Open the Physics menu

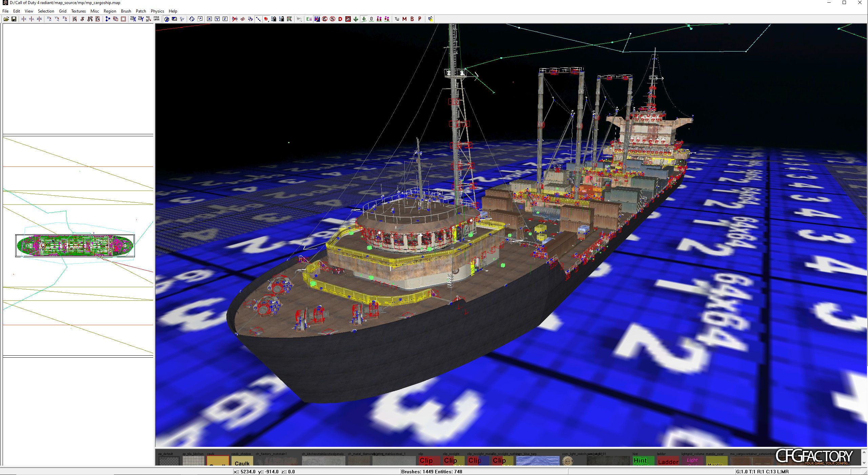click(x=157, y=11)
